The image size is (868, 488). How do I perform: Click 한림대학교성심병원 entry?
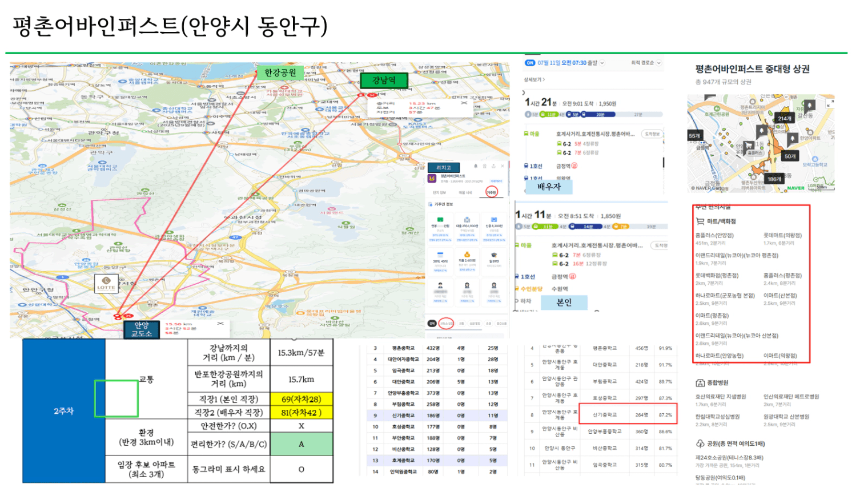tap(717, 417)
